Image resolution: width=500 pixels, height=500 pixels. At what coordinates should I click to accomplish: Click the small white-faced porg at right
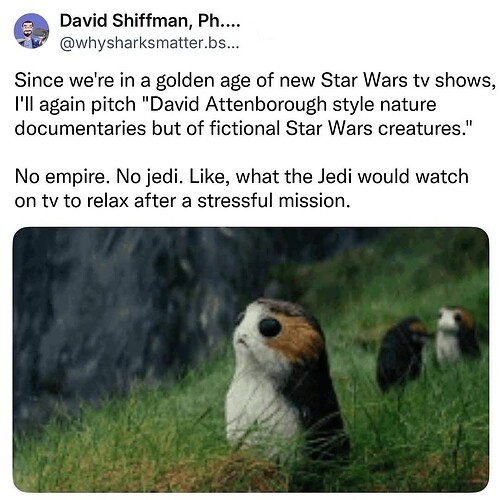click(x=457, y=335)
